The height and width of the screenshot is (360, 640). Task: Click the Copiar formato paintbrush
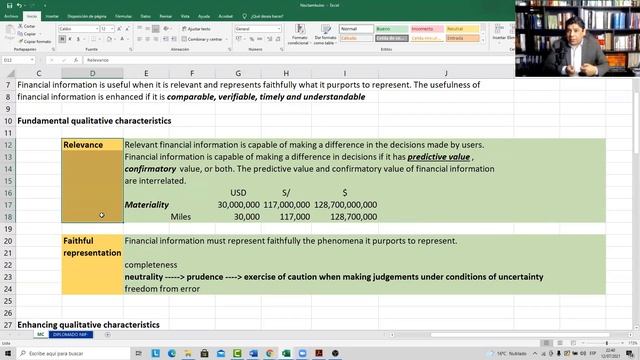[x=20, y=41]
